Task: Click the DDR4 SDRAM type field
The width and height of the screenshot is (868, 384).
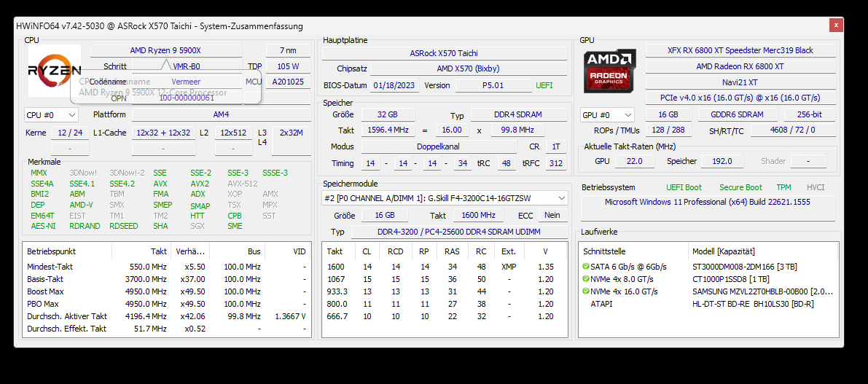Action: tap(518, 114)
